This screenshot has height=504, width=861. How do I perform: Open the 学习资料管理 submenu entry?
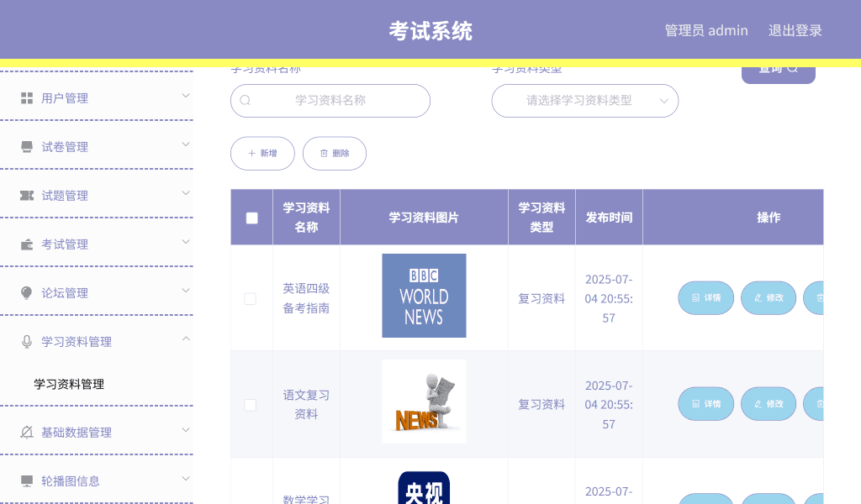click(68, 384)
